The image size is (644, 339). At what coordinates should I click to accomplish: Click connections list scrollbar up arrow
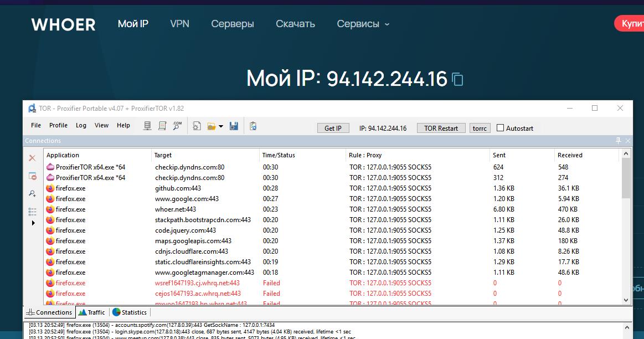(x=626, y=153)
